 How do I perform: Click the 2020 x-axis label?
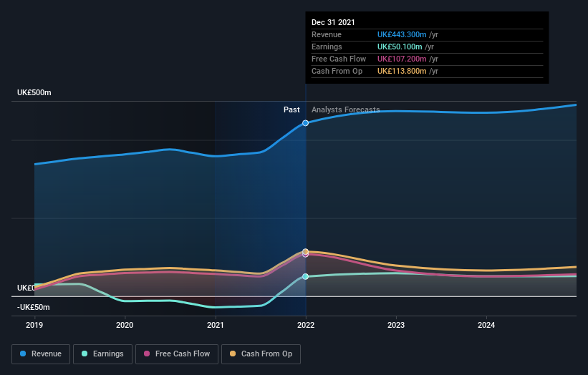tap(125, 325)
